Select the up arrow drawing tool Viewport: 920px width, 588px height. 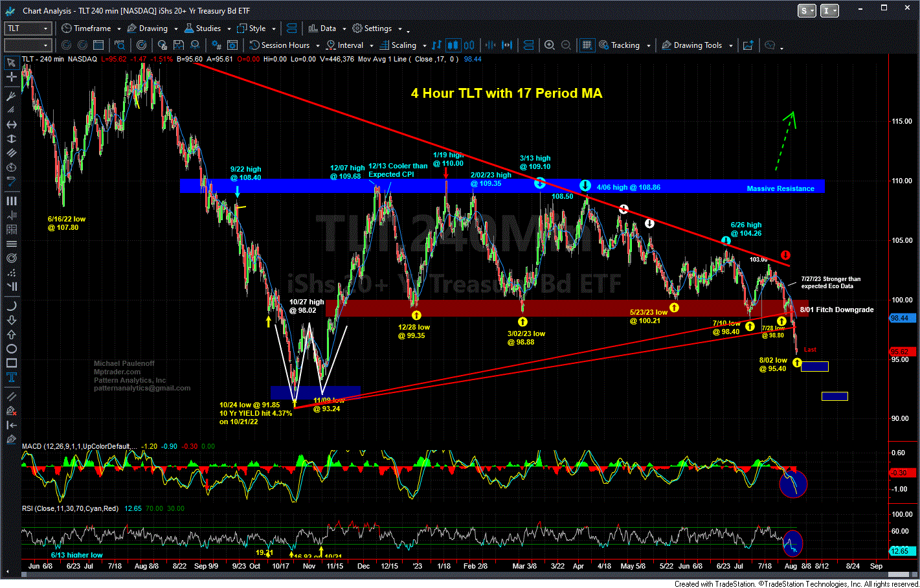pos(11,335)
